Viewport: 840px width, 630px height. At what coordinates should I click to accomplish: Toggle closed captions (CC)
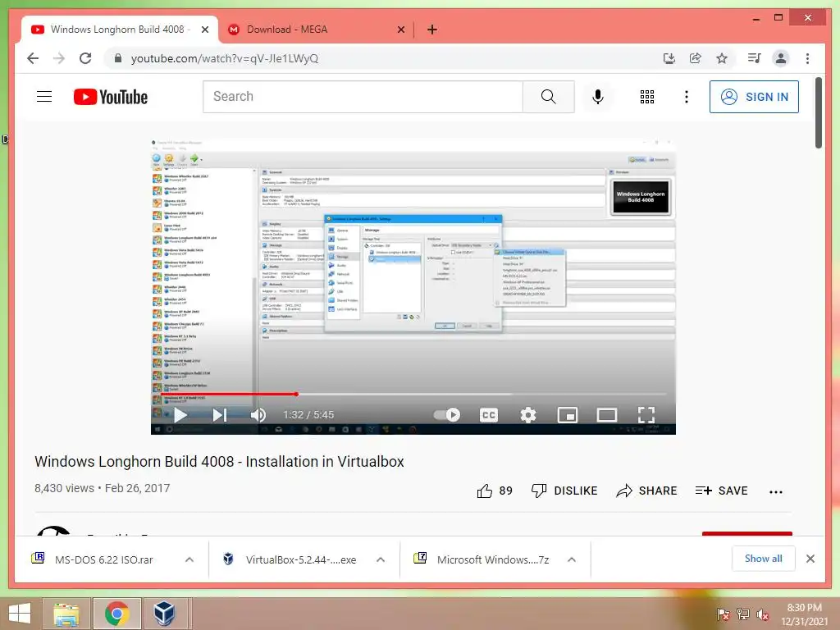click(x=489, y=415)
